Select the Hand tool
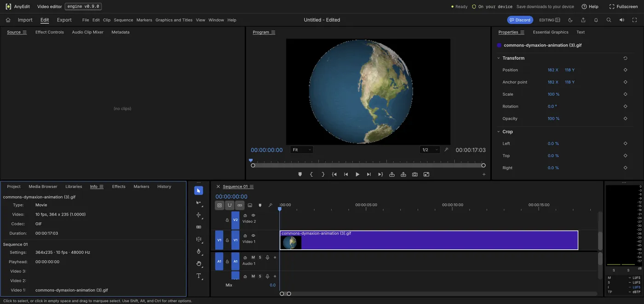 (199, 264)
